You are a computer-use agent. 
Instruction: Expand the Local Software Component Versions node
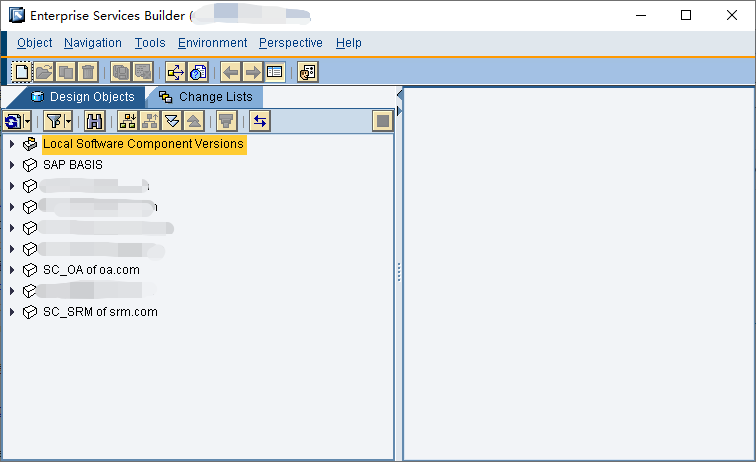(x=12, y=144)
